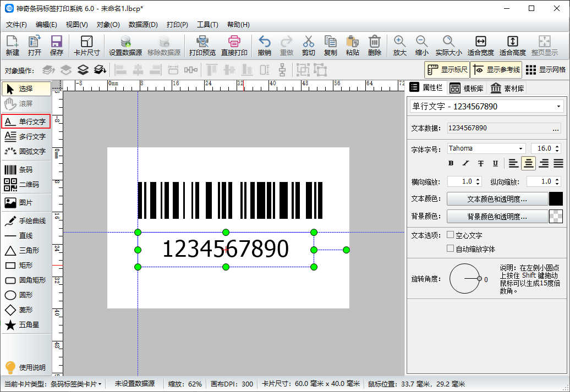Image resolution: width=570 pixels, height=392 pixels.
Task: Toggle underline text formatting
Action: (x=495, y=163)
